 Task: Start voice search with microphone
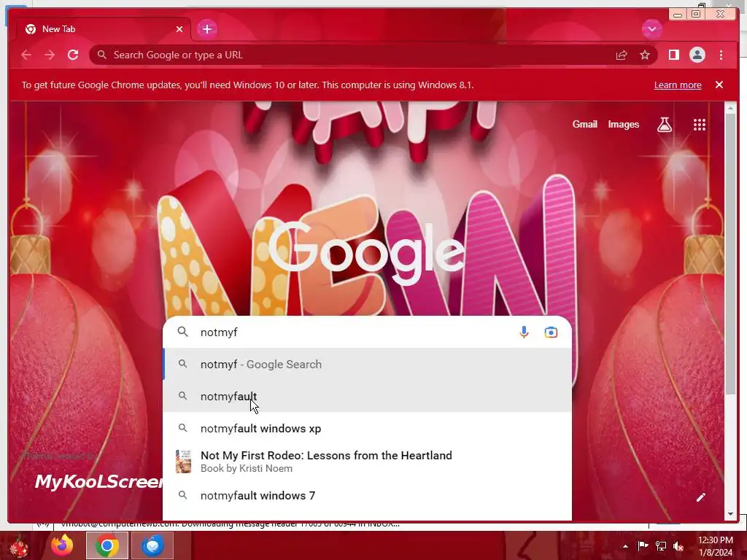click(524, 332)
